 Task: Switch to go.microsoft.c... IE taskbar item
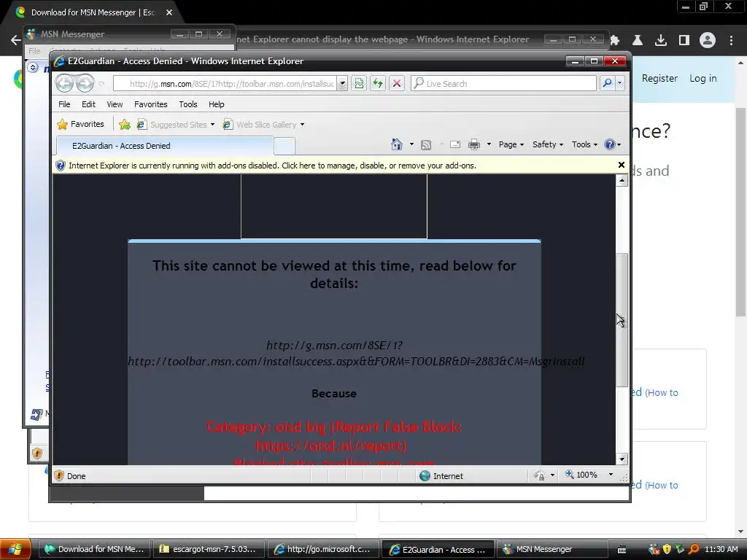coord(323,550)
